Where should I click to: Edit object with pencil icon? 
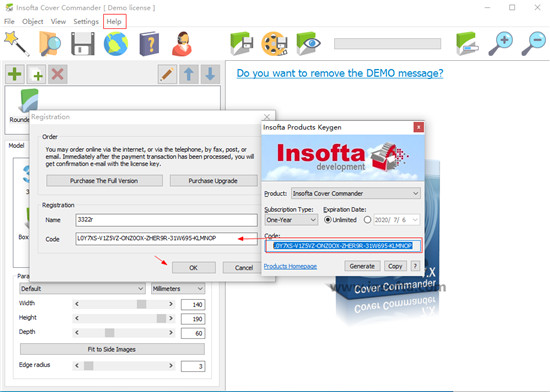(x=167, y=74)
